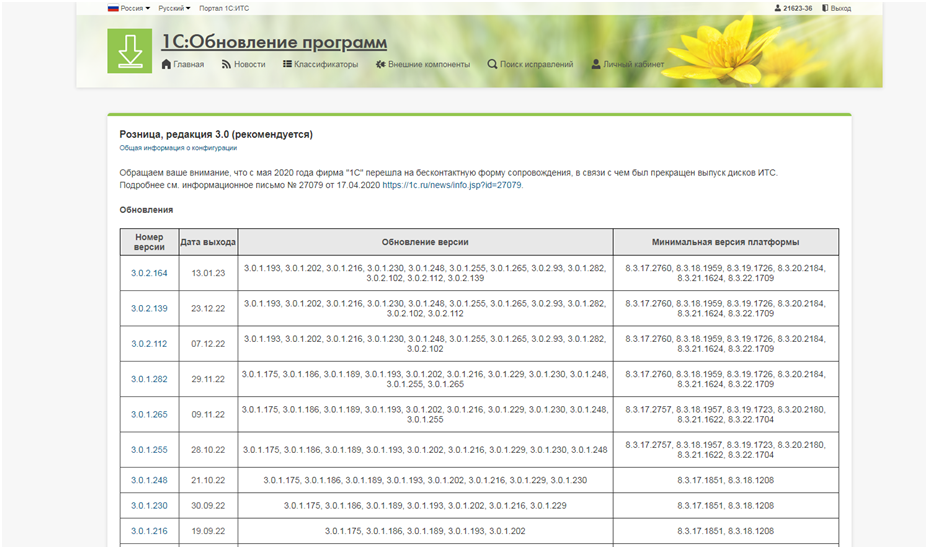Click the exit door icon near Выход
This screenshot has width=928, height=549.
click(x=825, y=8)
